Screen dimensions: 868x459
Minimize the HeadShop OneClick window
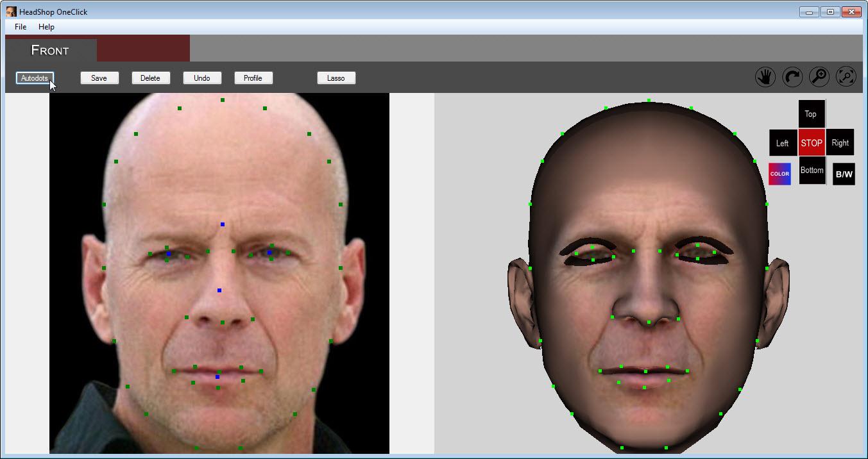pos(810,12)
